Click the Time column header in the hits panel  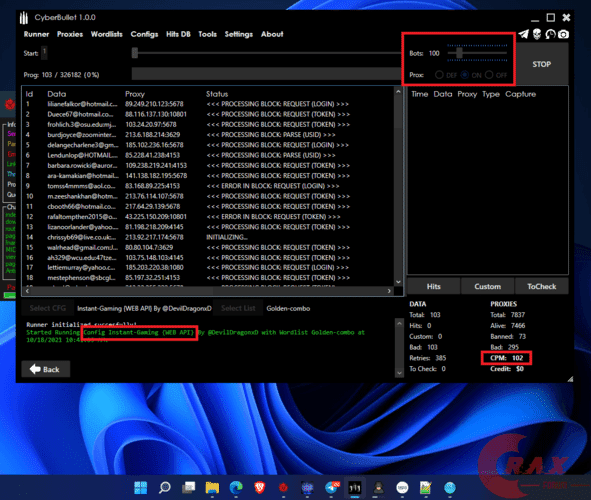coord(420,94)
